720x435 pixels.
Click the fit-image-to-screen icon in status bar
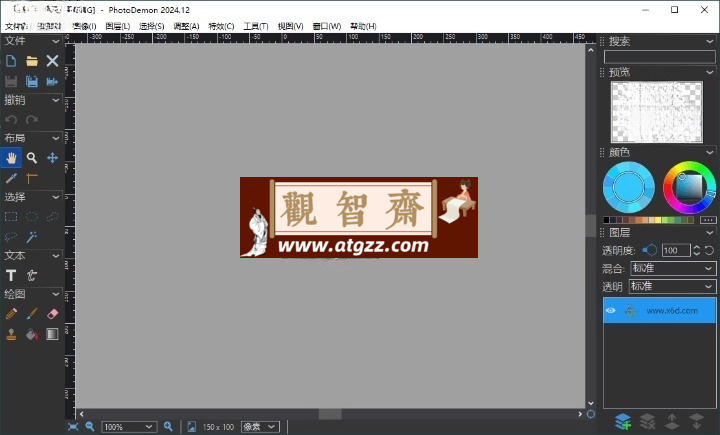(73, 427)
